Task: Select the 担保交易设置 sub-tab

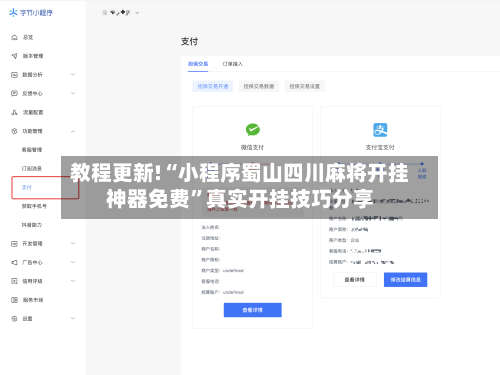Action: 305,86
